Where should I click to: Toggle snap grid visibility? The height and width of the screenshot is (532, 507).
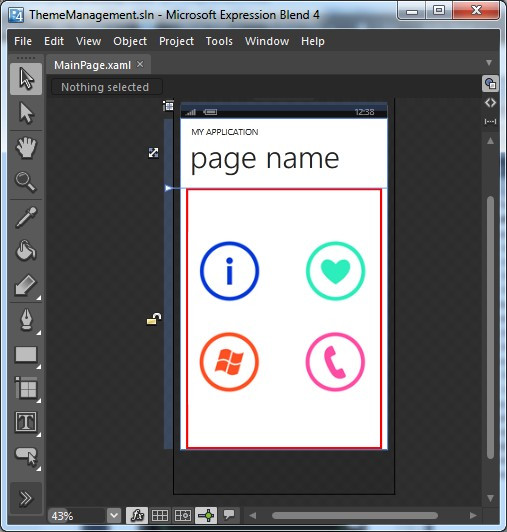159,516
